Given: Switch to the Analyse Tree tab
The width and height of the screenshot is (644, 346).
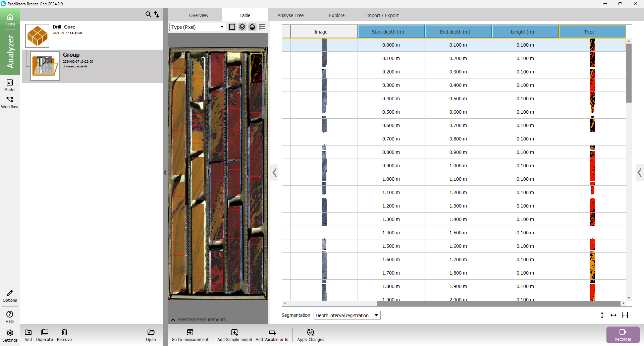Looking at the screenshot, I should point(290,15).
